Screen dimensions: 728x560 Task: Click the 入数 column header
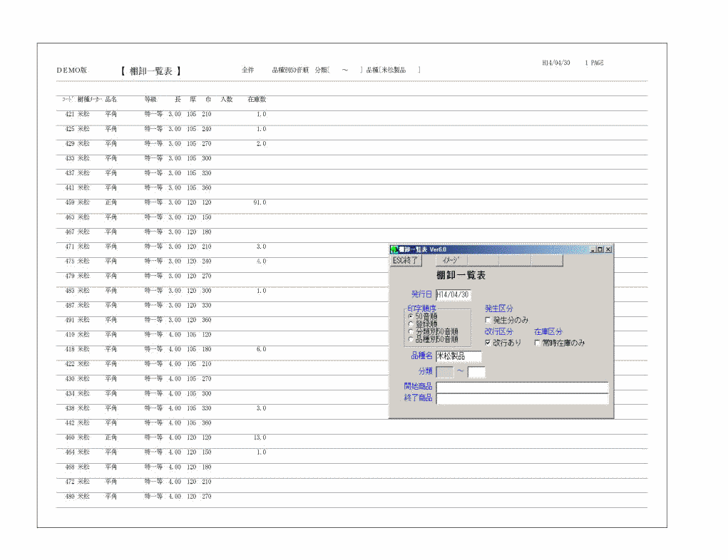227,99
